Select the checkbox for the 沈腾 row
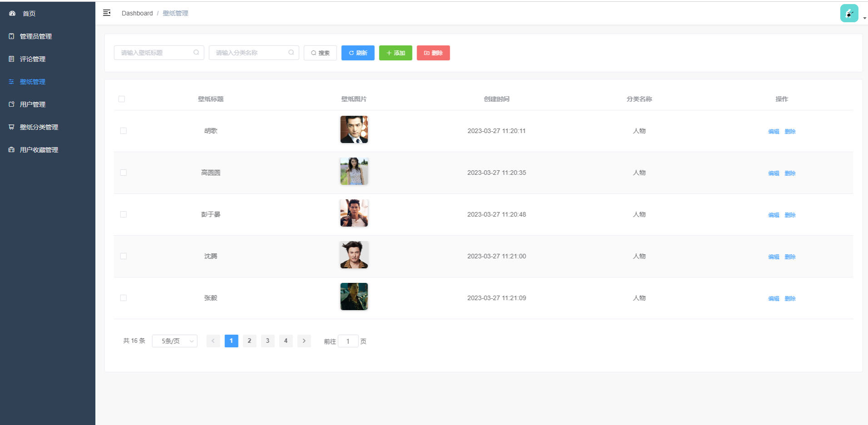The image size is (868, 425). 124,256
